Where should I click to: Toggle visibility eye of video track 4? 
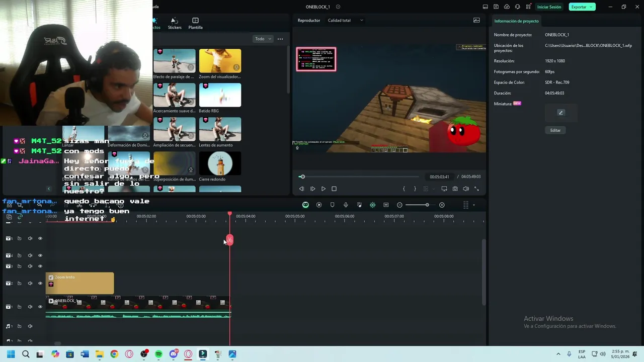coord(40,255)
